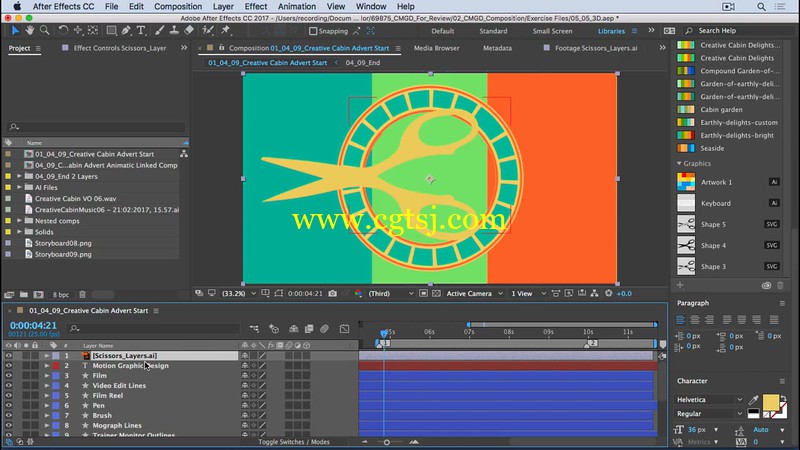Click the 8 bpc color depth button
800x450 pixels.
click(x=61, y=294)
